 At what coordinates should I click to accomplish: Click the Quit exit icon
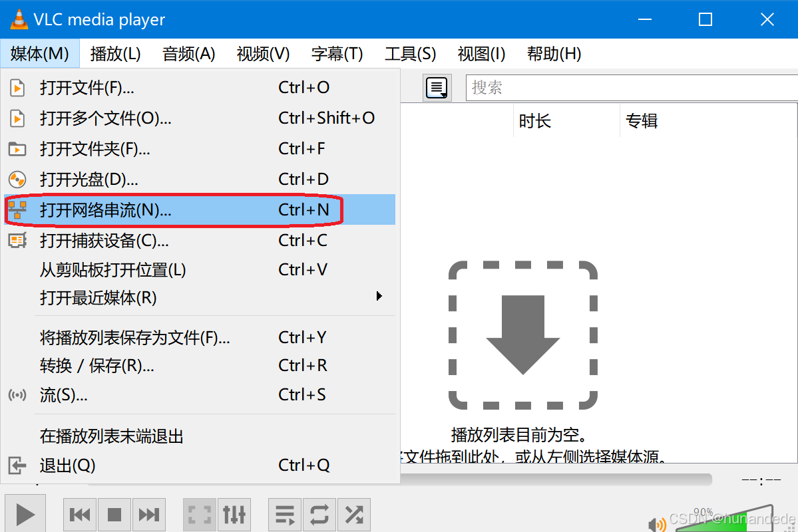tap(17, 465)
